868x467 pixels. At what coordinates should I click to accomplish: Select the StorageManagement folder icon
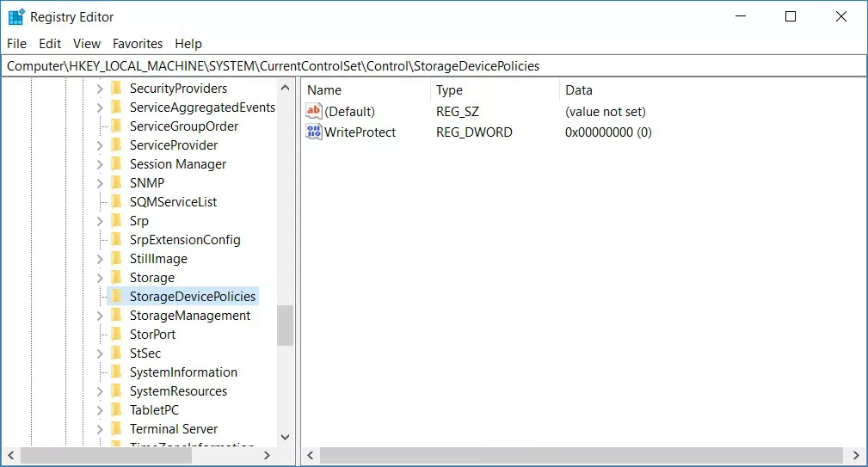[116, 315]
